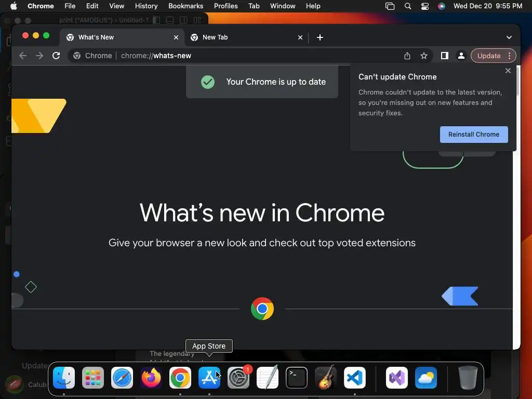Launch Firefox from the Dock
This screenshot has height=399, width=532.
[x=151, y=378]
